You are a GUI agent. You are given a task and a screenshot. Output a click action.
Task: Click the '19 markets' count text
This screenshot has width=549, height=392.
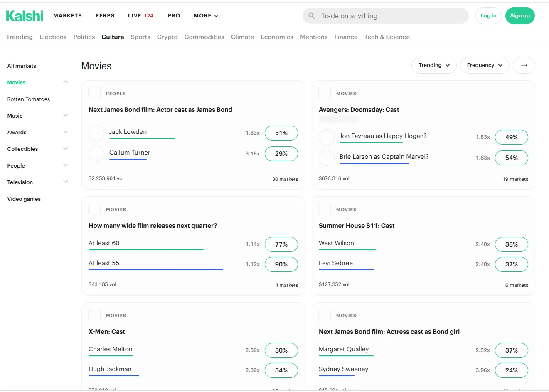515,179
